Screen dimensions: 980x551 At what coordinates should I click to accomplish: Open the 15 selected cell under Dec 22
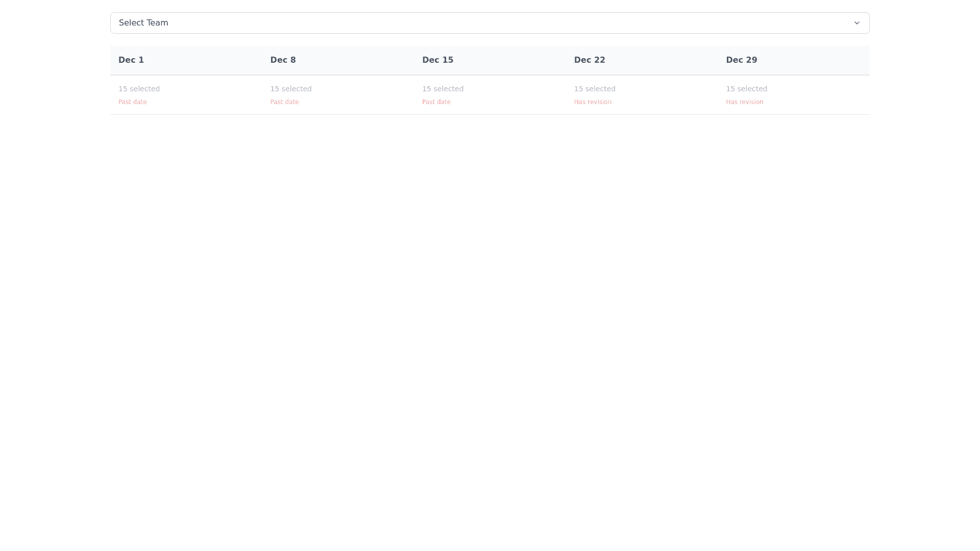click(594, 89)
